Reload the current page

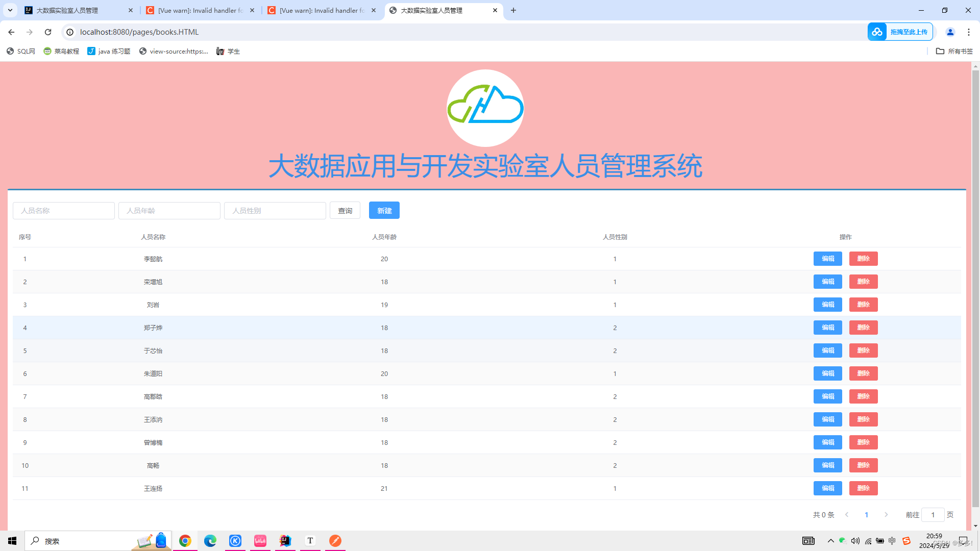point(48,32)
